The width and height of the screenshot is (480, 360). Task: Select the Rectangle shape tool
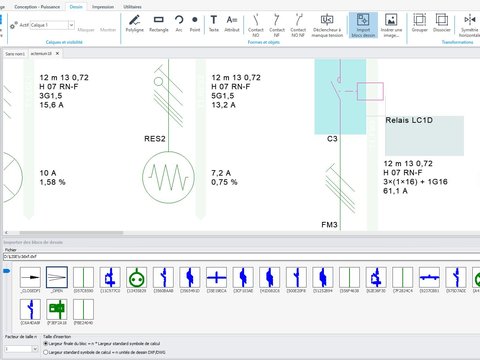point(159,24)
